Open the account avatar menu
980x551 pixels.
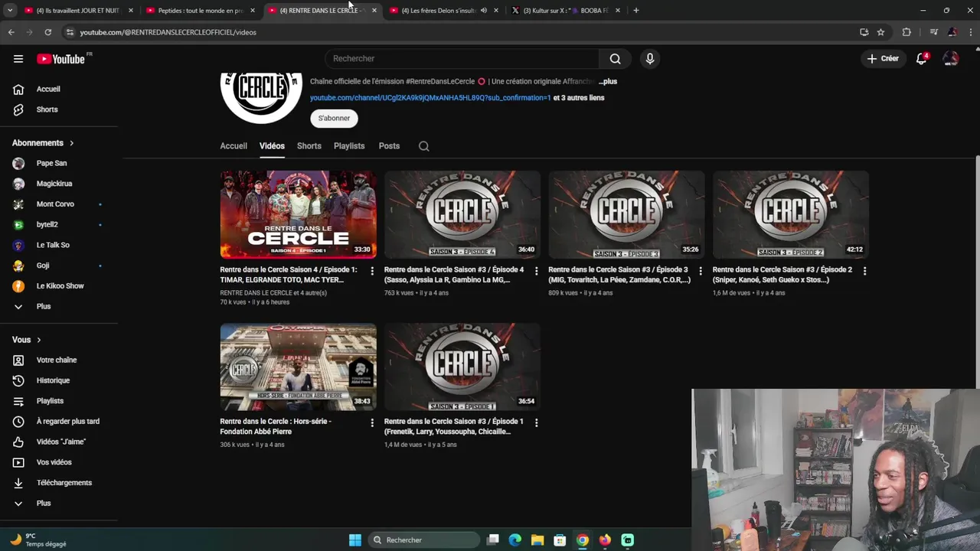click(x=951, y=59)
